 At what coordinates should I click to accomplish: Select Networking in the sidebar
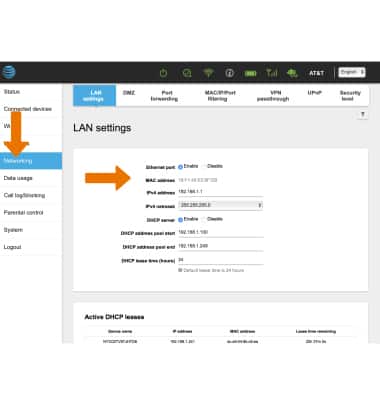click(31, 161)
